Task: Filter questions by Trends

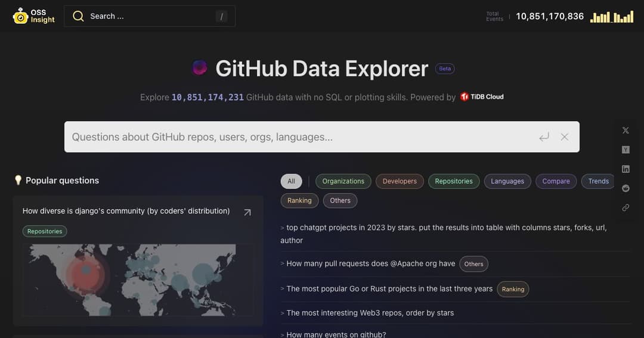Action: [599, 181]
